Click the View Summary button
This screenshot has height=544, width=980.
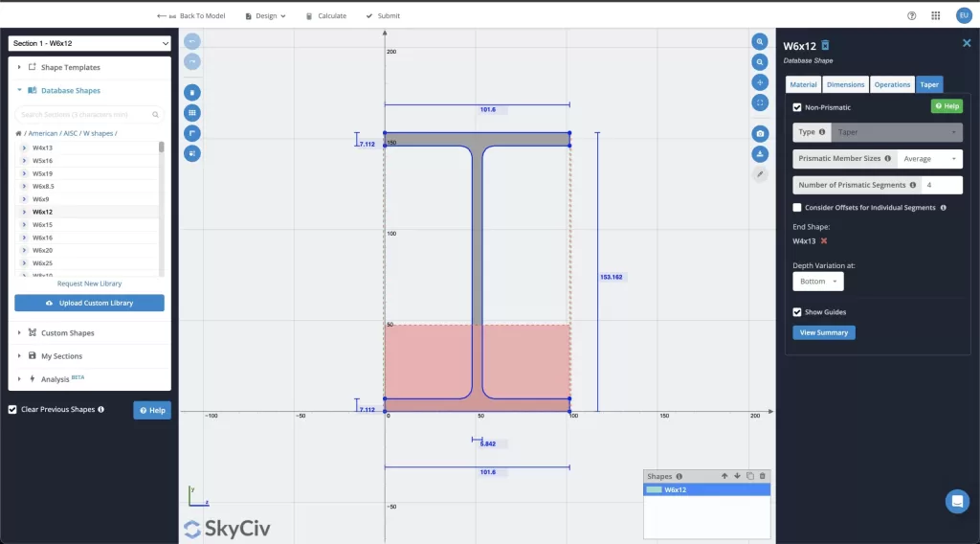[x=824, y=332]
